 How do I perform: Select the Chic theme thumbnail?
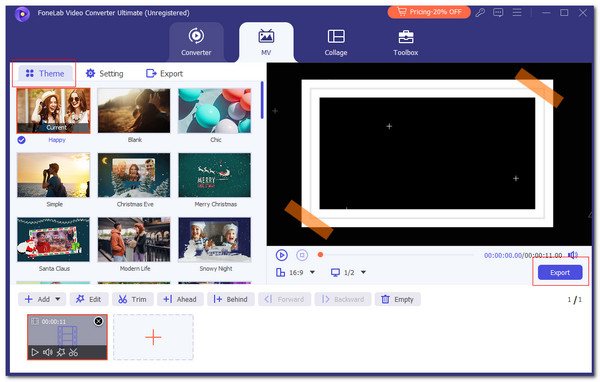pyautogui.click(x=215, y=111)
